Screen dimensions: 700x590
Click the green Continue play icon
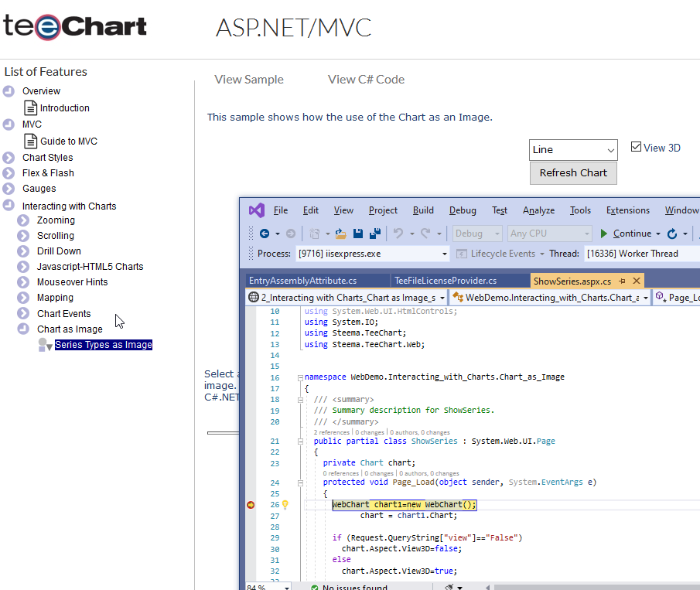[603, 234]
